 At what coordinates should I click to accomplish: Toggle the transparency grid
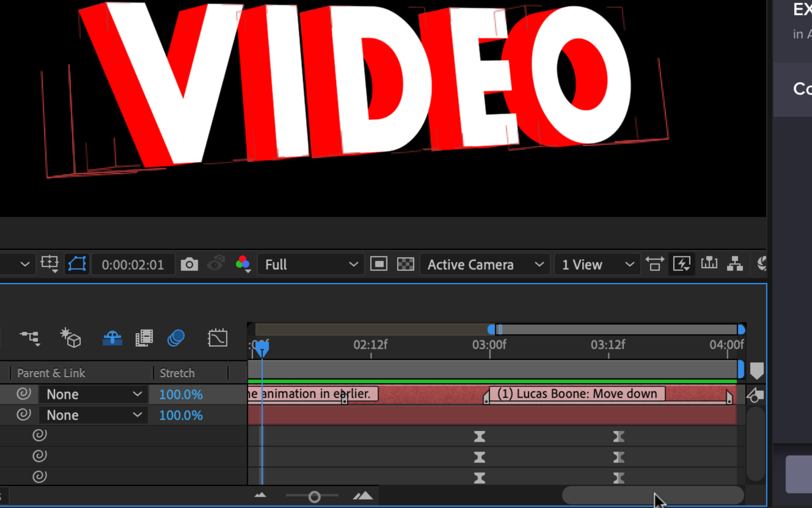tap(406, 264)
